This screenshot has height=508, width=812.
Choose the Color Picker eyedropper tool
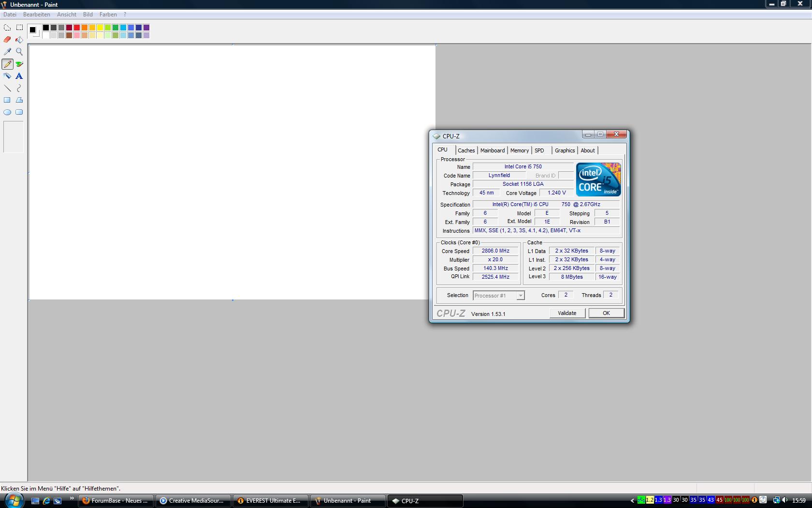pos(7,52)
